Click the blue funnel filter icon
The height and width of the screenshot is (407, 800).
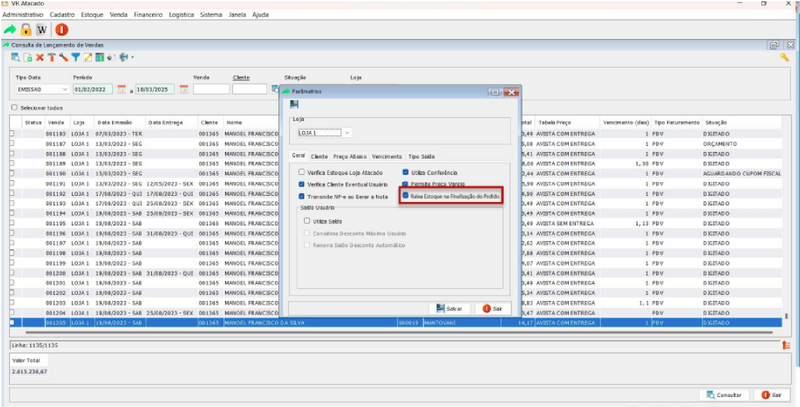[x=74, y=57]
